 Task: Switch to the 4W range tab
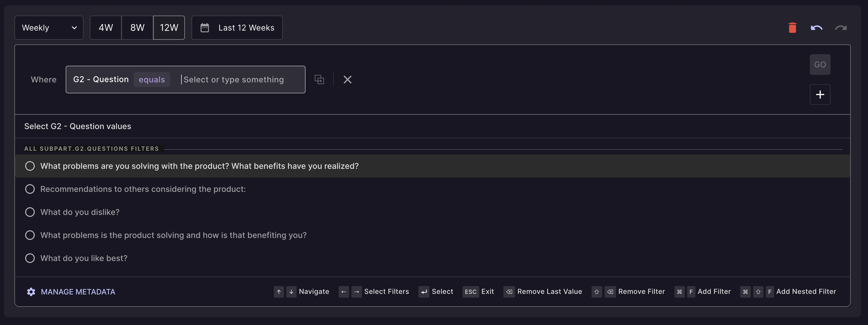(105, 28)
